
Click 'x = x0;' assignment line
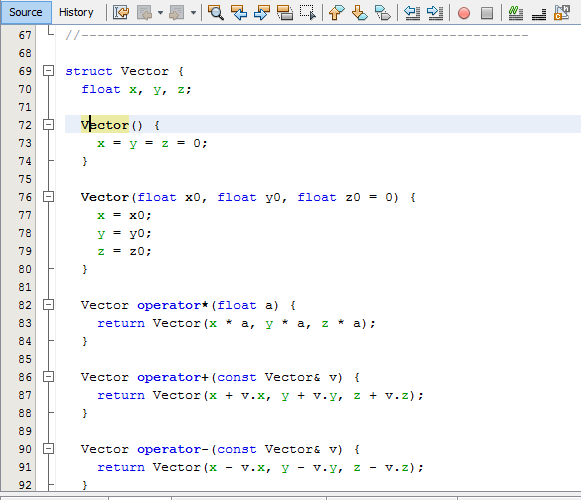click(124, 215)
